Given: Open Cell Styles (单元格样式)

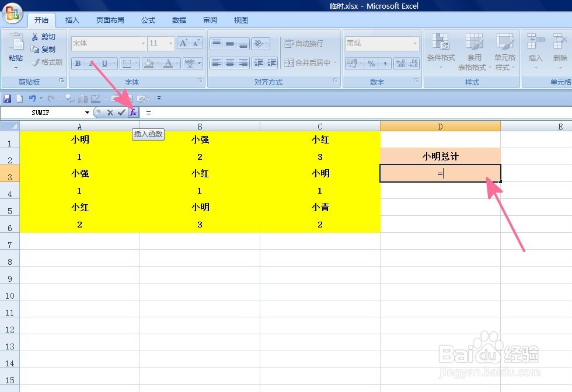Looking at the screenshot, I should pos(505,51).
